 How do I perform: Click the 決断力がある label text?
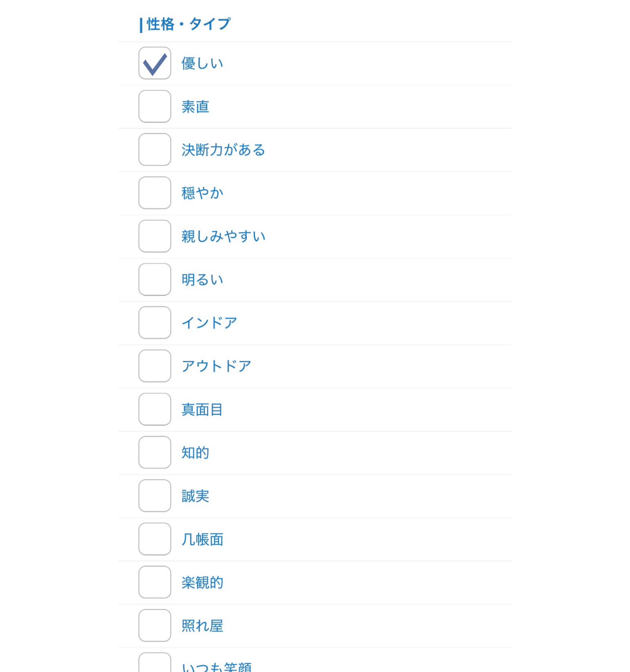(223, 150)
